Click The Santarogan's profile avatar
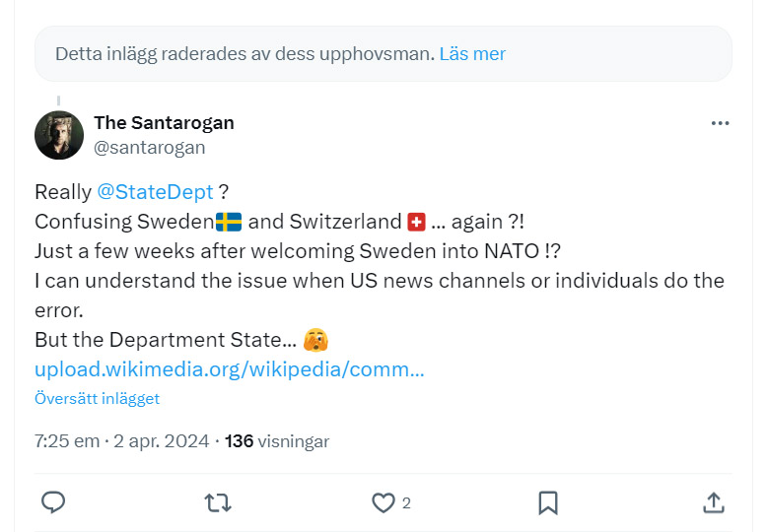Image resolution: width=767 pixels, height=532 pixels. 59,135
